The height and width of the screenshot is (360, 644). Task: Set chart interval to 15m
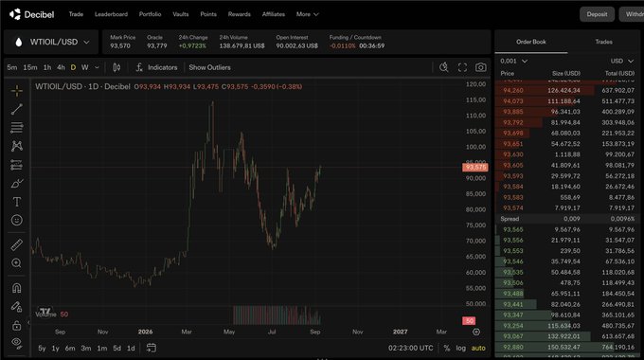coord(30,67)
